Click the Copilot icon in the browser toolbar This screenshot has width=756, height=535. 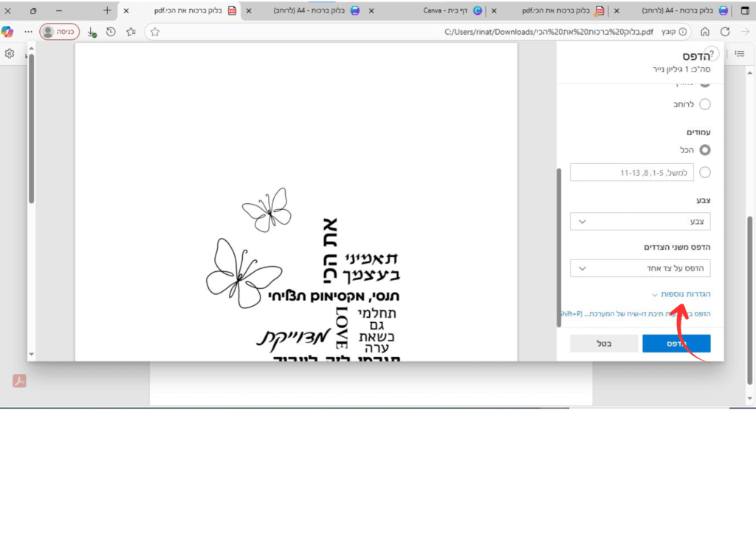[x=8, y=32]
